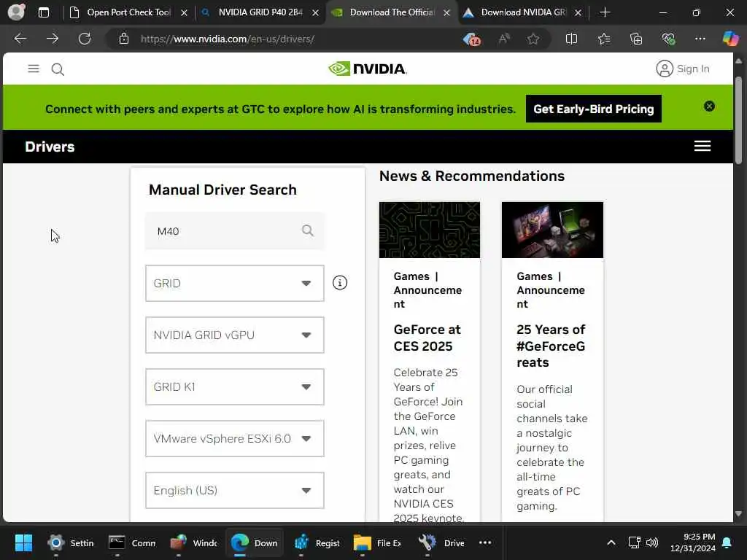The image size is (747, 560).
Task: Open split screen icon
Action: point(571,39)
